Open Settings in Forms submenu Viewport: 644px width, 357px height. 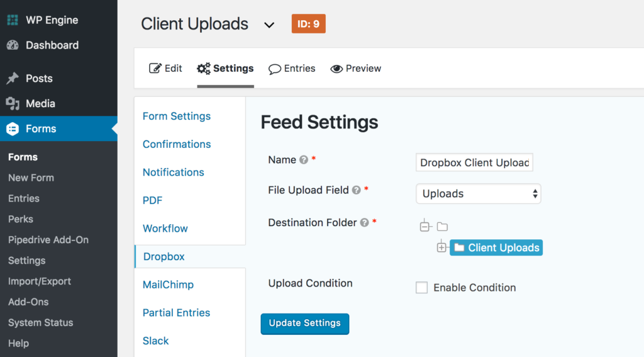(26, 260)
